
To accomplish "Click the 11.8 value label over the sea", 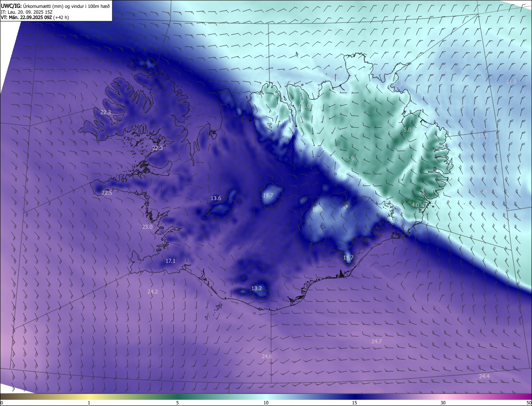I will click(511, 82).
